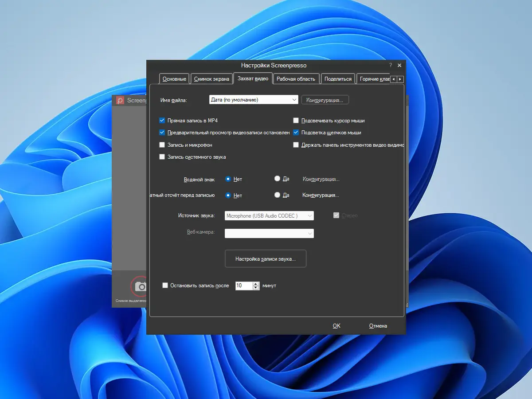Screen dimensions: 532x399
Task: Click Отмена to cancel settings
Action: click(378, 326)
